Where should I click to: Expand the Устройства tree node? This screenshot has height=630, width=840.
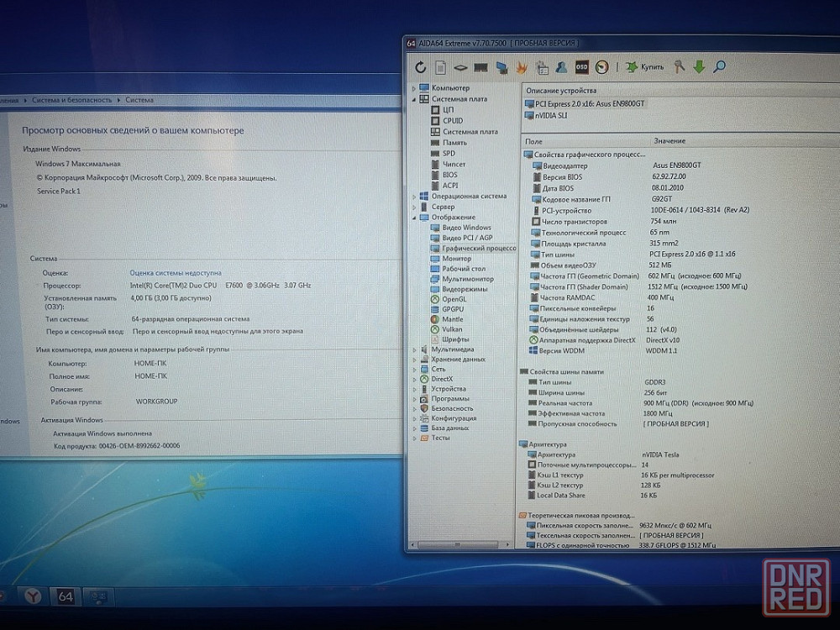[414, 389]
